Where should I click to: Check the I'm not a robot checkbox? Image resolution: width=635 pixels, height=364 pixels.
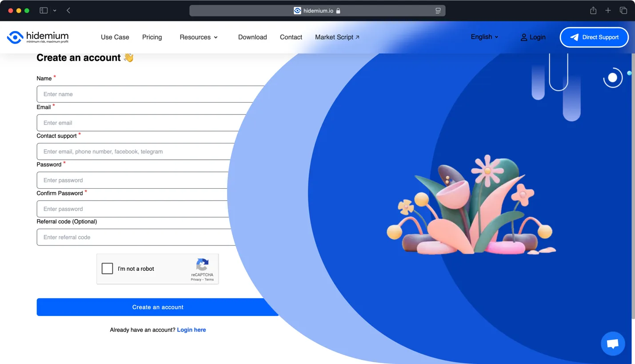[x=107, y=269]
